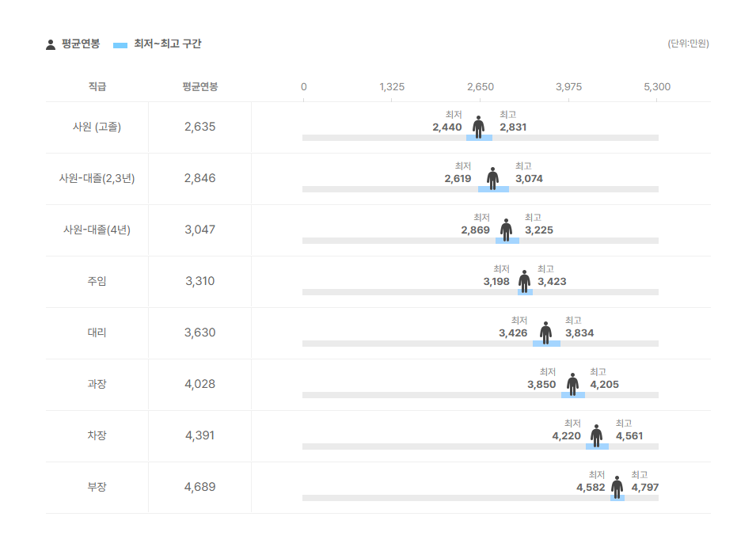Select the person icon in 대리 row

545,332
